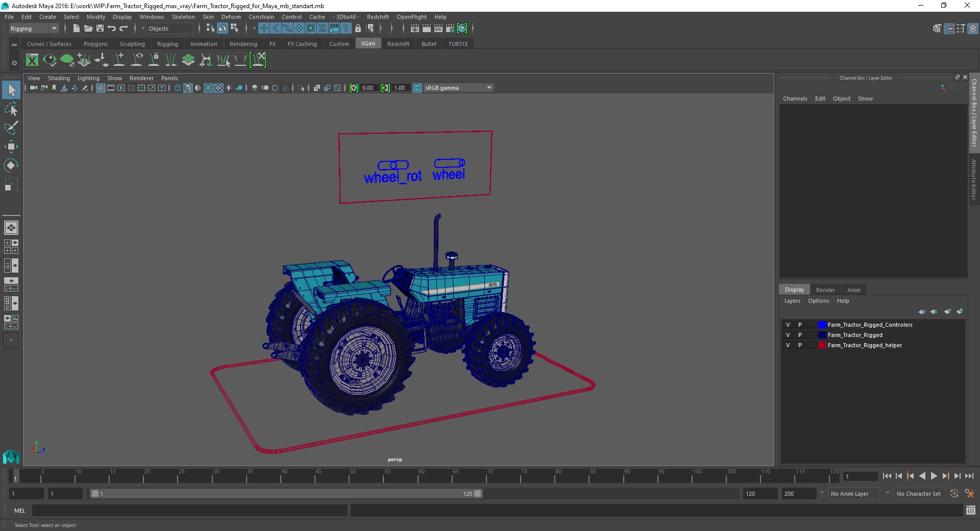Click the range slider bar
Viewport: 980px width, 531px height.
pyautogui.click(x=286, y=494)
